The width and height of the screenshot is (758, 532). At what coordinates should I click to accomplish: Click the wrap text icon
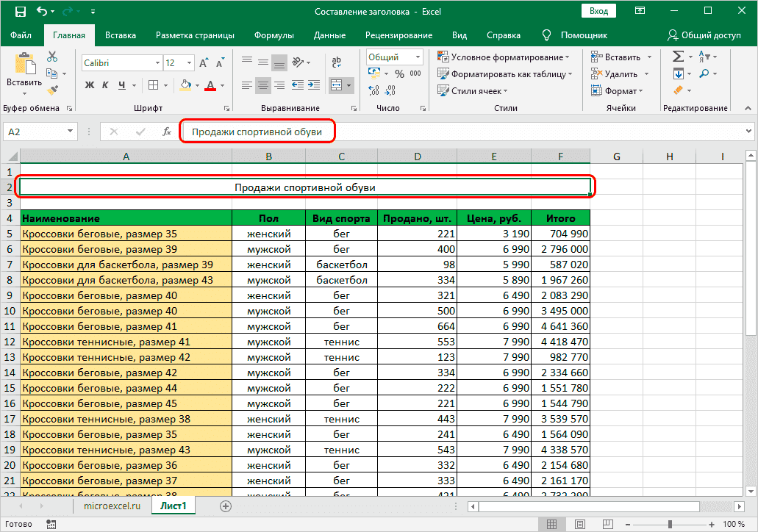(337, 62)
